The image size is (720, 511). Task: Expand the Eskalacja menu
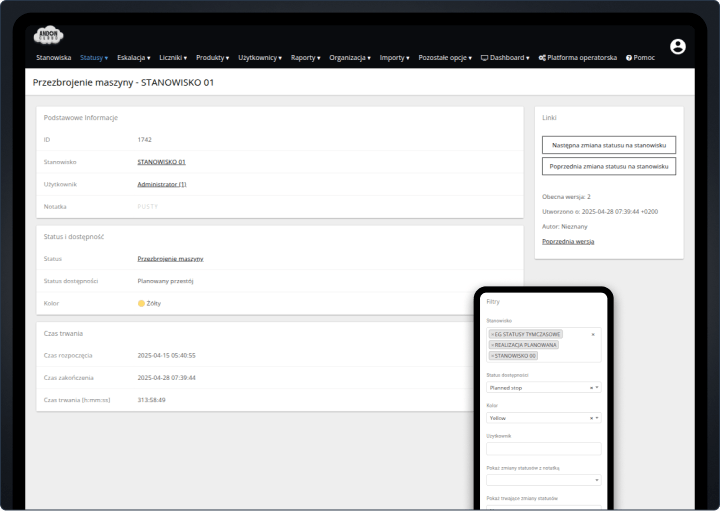[134, 58]
